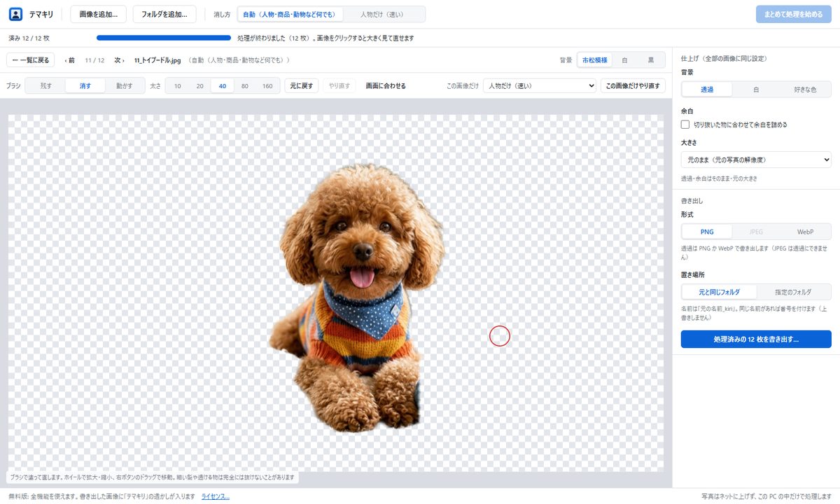Click the 透過・余白はそのまま・元の大きさ summary text
840x504 pixels.
(719, 179)
